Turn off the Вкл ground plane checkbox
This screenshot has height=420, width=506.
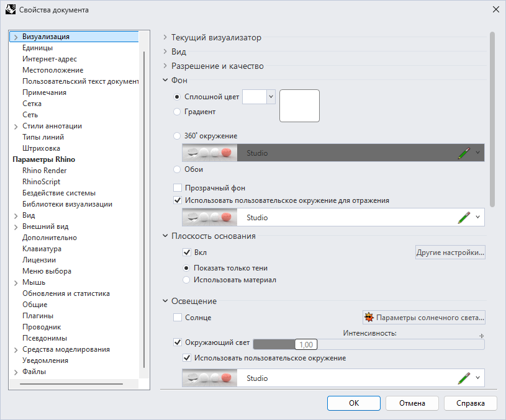(x=187, y=252)
